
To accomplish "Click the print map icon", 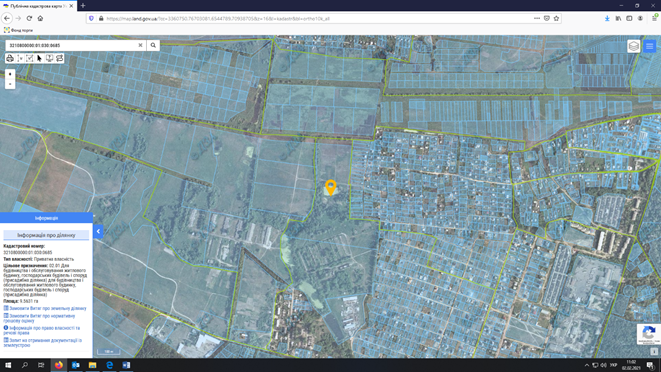I will (10, 58).
